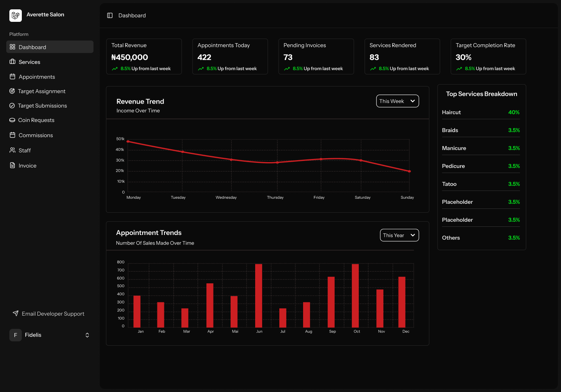This screenshot has height=392, width=561.
Task: Click the Target Assignment target icon
Action: click(x=12, y=91)
